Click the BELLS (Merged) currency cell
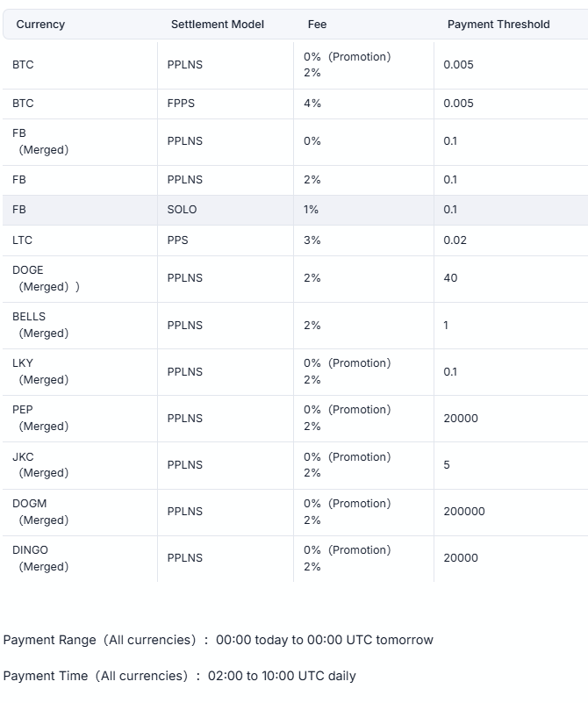588x703 pixels. click(40, 325)
